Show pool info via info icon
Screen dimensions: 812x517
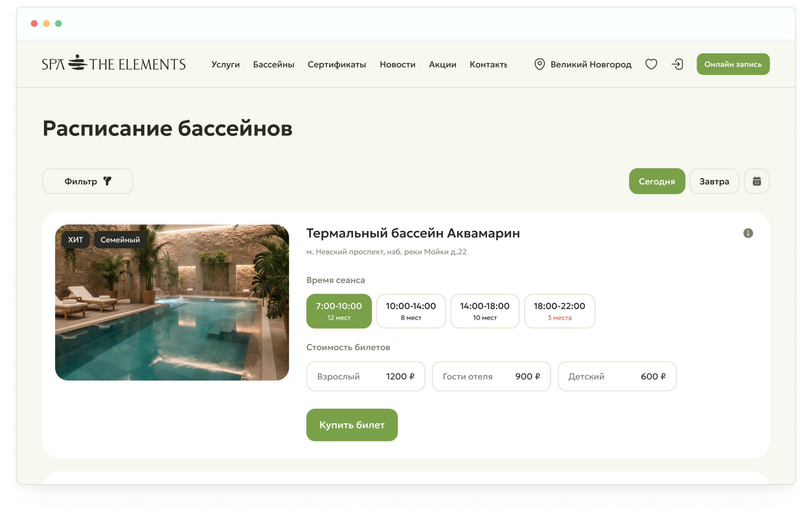tap(748, 233)
